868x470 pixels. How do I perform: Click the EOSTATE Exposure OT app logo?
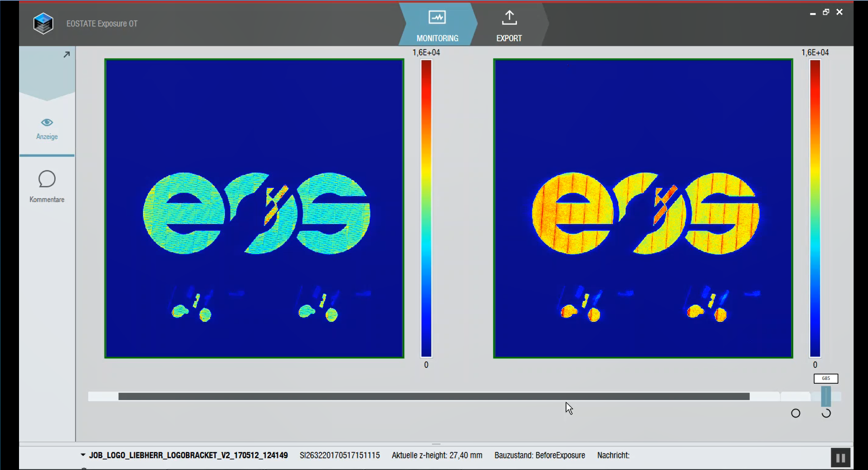point(43,23)
